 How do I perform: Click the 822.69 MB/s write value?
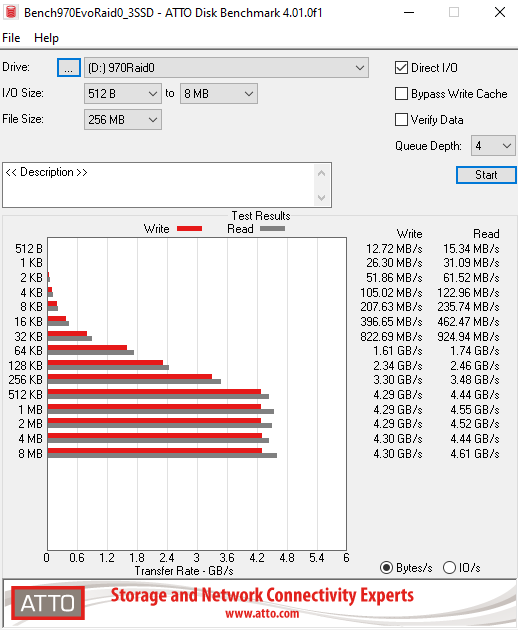[x=391, y=336]
